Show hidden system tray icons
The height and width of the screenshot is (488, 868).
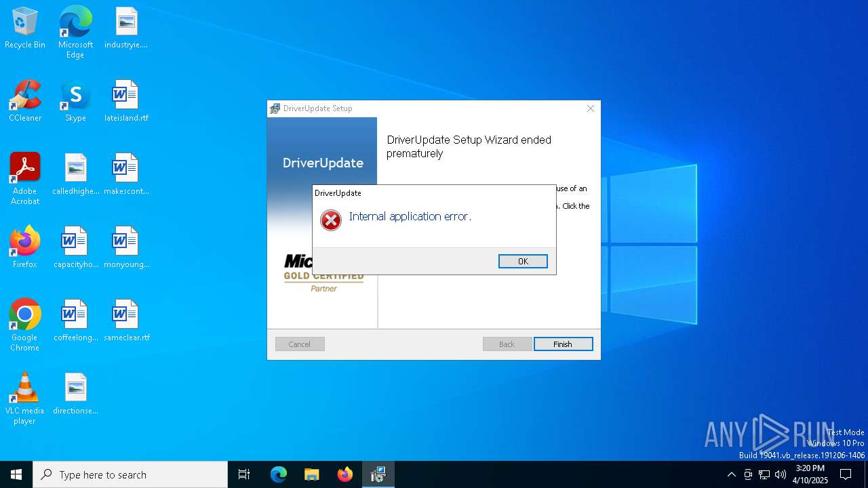pyautogui.click(x=731, y=474)
